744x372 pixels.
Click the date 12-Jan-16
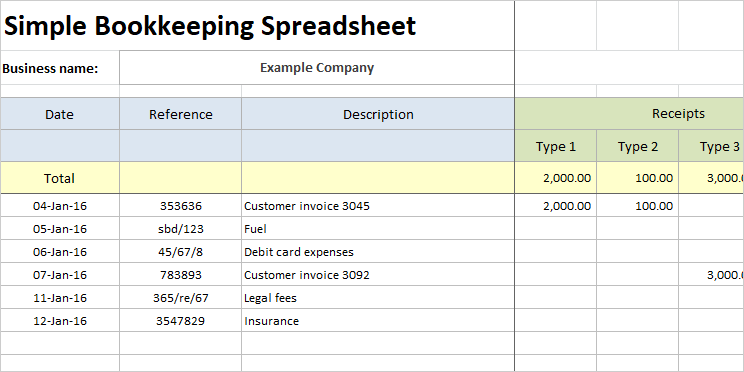tap(60, 320)
